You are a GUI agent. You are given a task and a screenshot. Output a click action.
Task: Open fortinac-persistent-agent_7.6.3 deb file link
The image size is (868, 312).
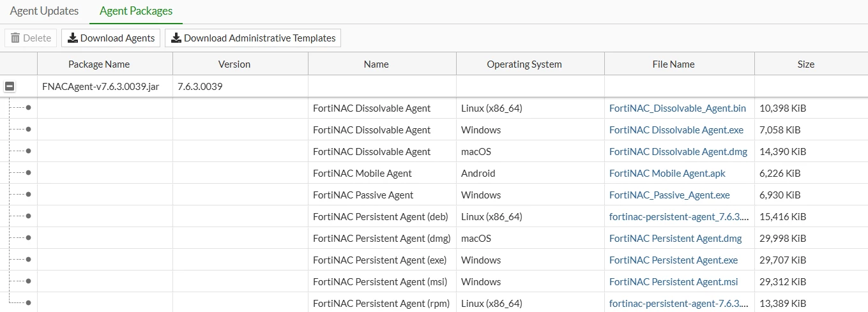[x=679, y=216]
